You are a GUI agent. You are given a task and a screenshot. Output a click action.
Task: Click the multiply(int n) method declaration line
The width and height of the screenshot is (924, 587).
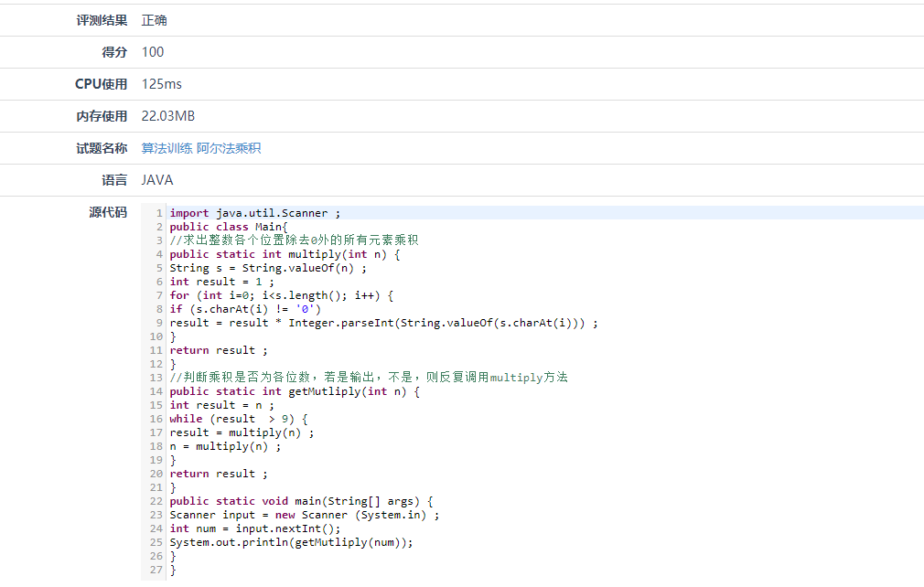285,254
